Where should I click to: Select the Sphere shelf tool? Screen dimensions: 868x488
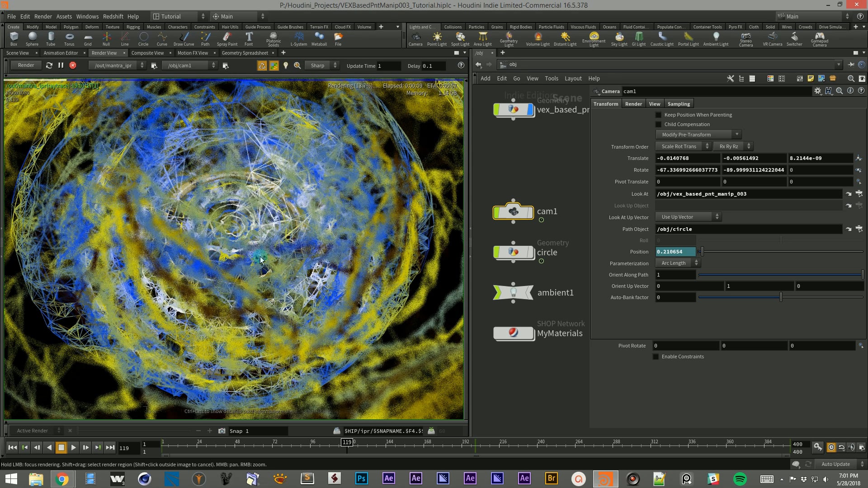point(32,38)
